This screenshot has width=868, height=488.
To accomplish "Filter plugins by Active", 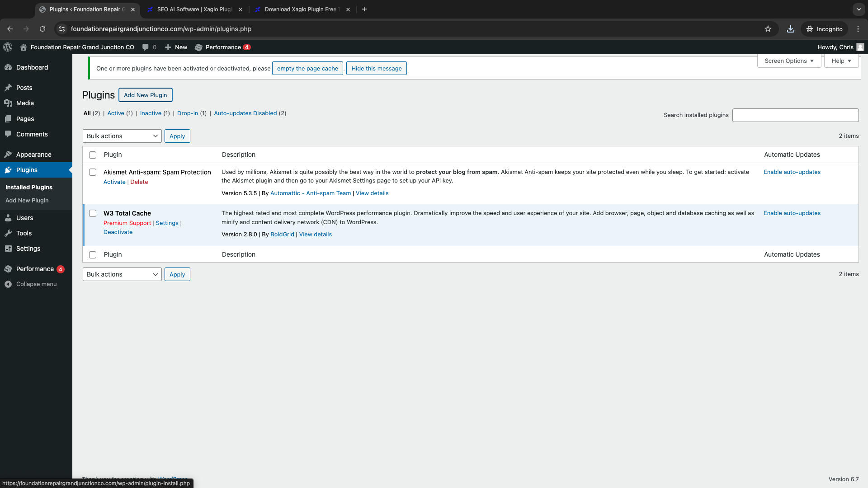I will pyautogui.click(x=116, y=113).
